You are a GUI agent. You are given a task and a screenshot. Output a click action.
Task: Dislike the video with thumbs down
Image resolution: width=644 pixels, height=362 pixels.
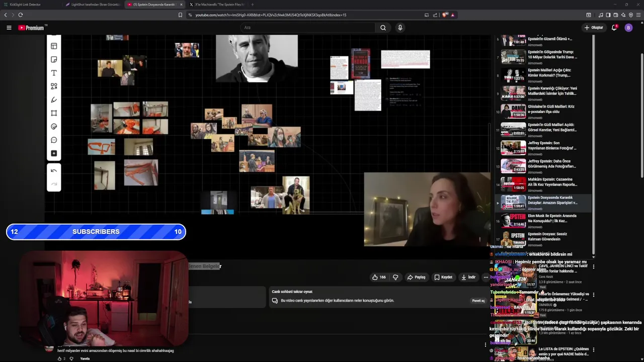[395, 277]
